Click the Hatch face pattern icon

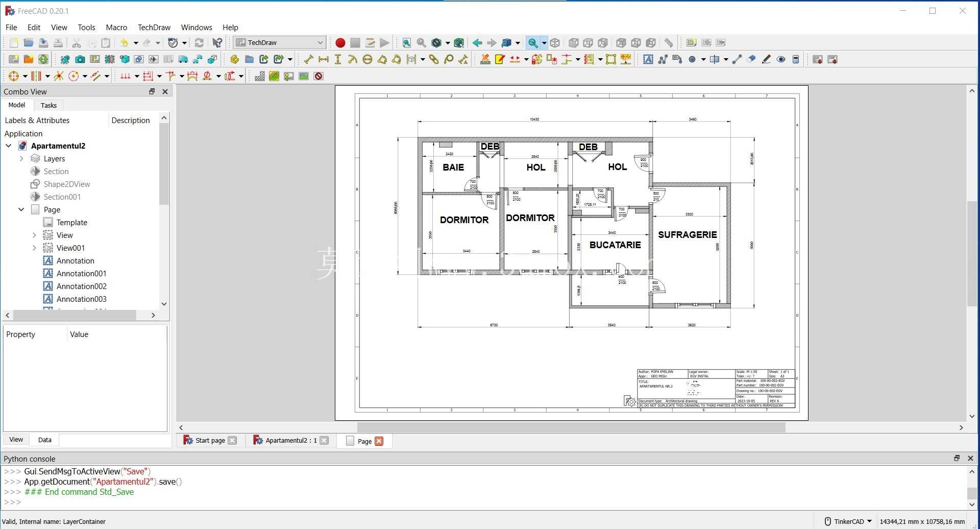point(259,77)
